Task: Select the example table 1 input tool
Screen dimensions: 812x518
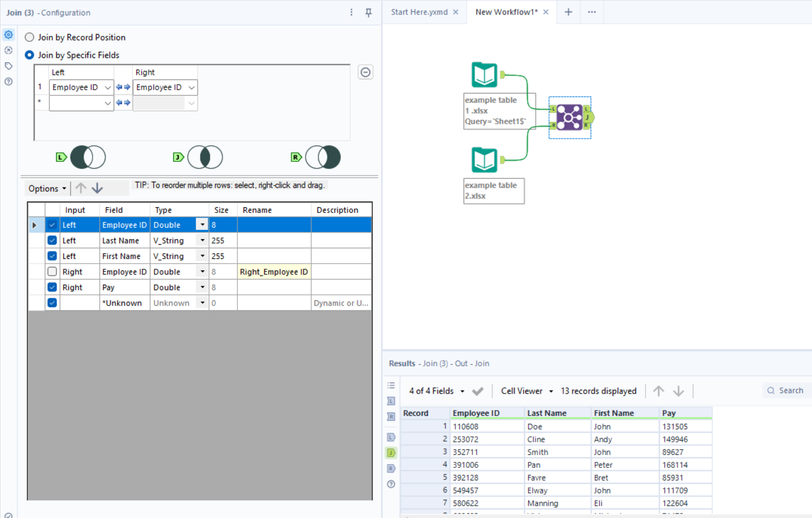Action: coord(484,75)
